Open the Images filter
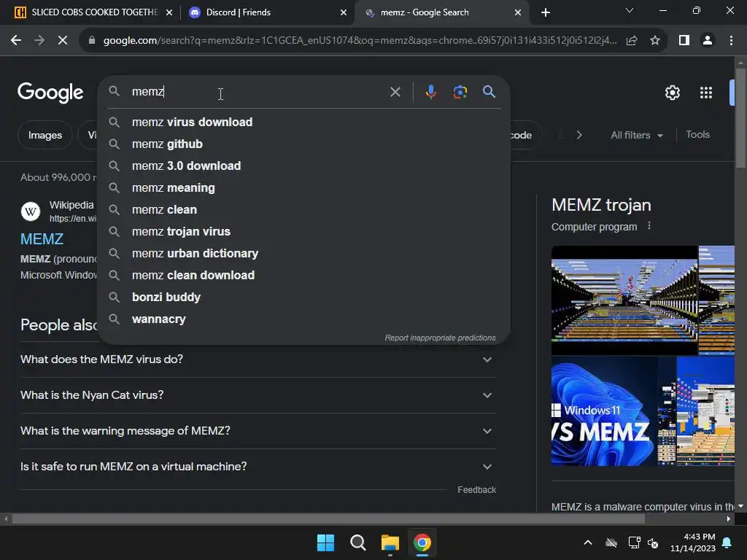 click(44, 135)
